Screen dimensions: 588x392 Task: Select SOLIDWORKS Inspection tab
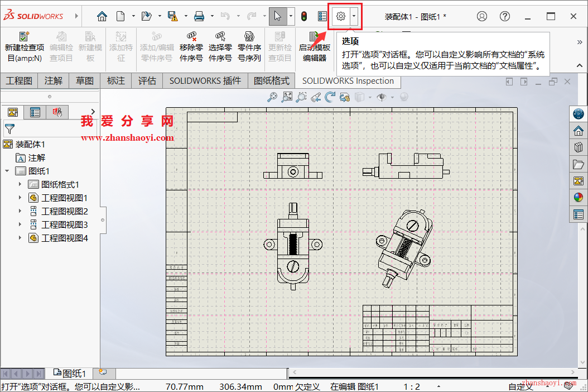point(348,81)
